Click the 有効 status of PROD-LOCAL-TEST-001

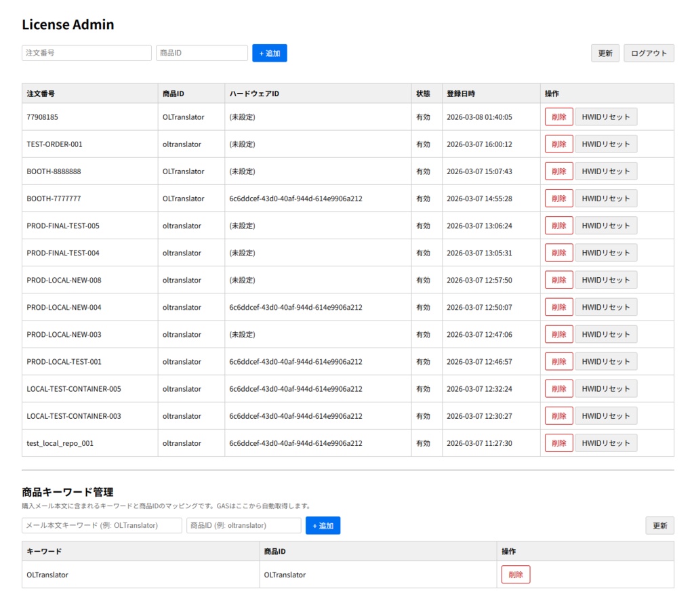(x=423, y=362)
